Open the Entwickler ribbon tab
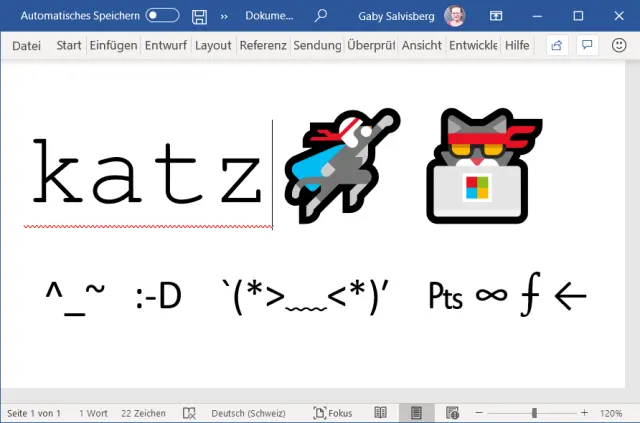 click(473, 45)
